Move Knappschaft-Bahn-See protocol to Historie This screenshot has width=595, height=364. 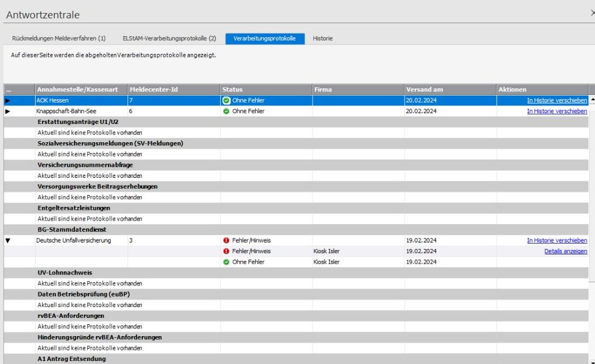(x=556, y=111)
